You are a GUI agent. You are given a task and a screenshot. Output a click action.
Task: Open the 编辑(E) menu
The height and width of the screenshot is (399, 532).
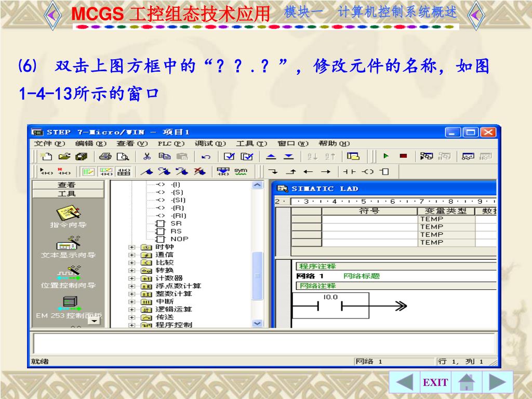click(91, 143)
